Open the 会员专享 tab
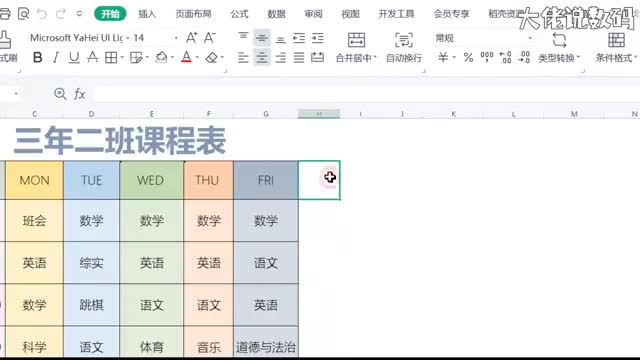Screen dimensions: 640x360 451,14
